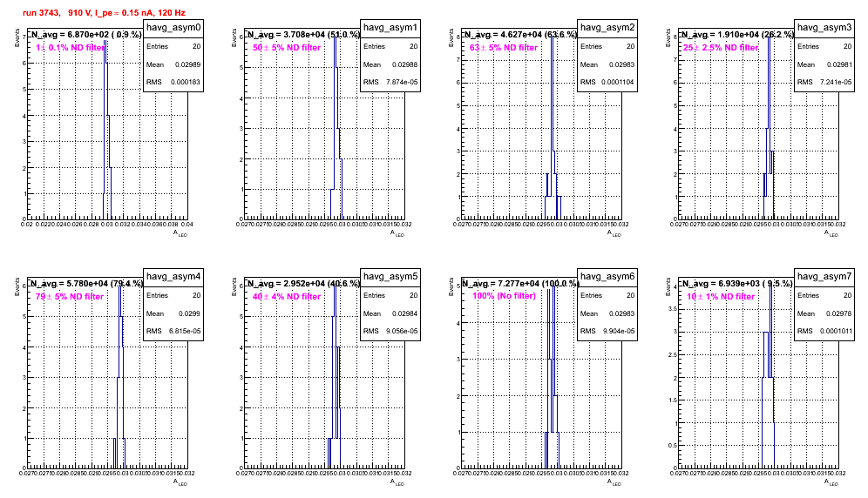This screenshot has height=498, width=868.
Task: Click the A_LED x-axis label of havg_asym7
Action: [x=831, y=482]
